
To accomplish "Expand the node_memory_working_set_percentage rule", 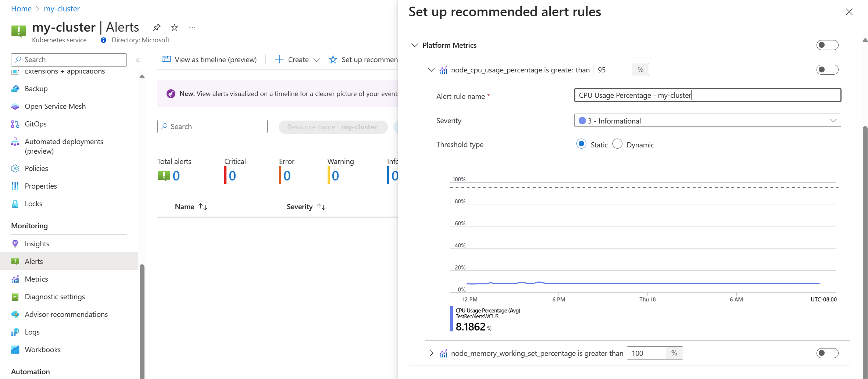I will coord(431,353).
